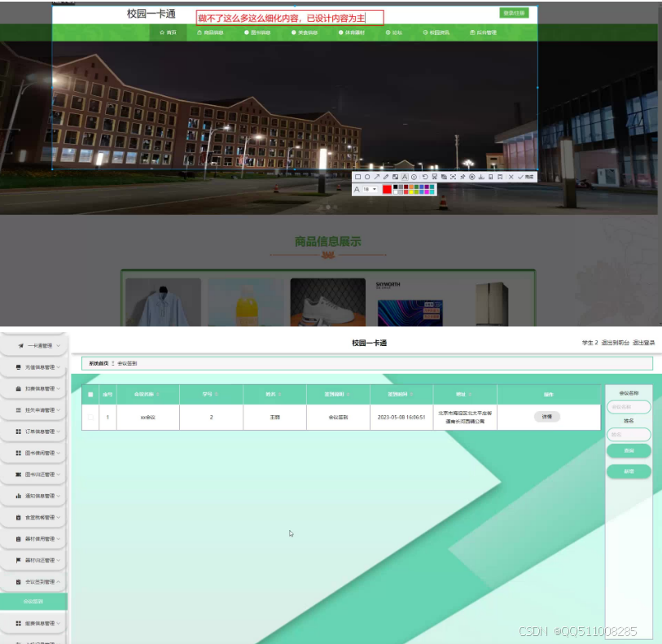The image size is (662, 644).
Task: Collapse the 会议签到管理 sidebar menu
Action: click(x=33, y=582)
